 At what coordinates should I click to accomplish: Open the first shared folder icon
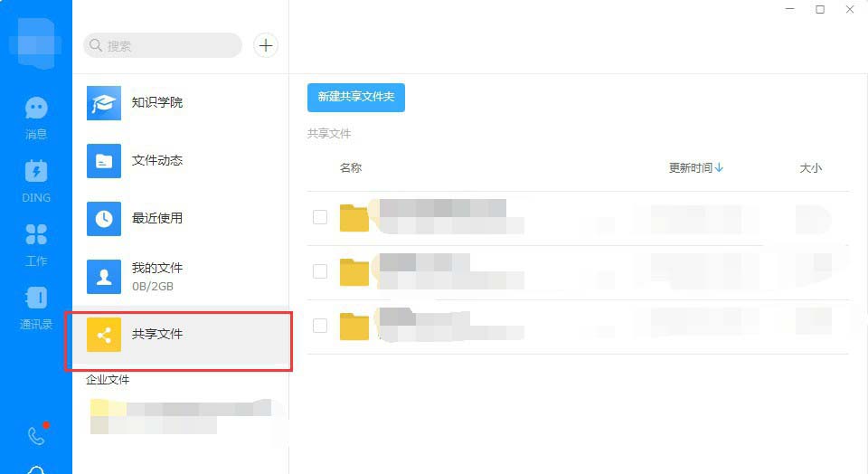[354, 218]
